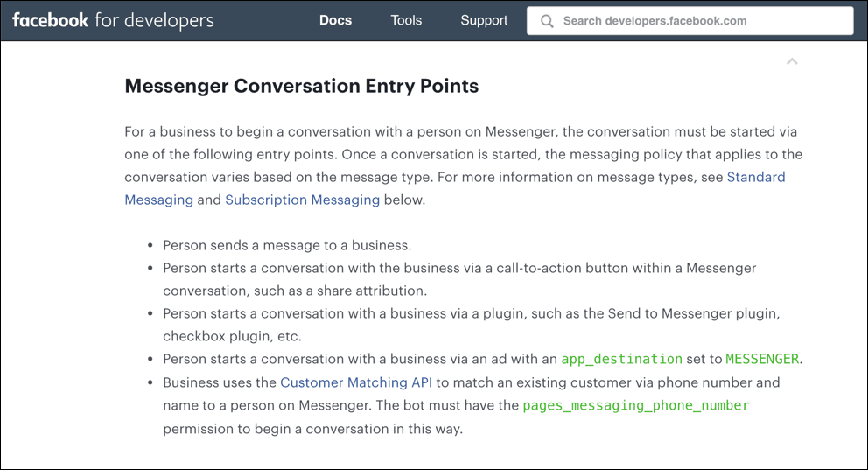
Task: Click the app_destination code text
Action: tap(621, 359)
